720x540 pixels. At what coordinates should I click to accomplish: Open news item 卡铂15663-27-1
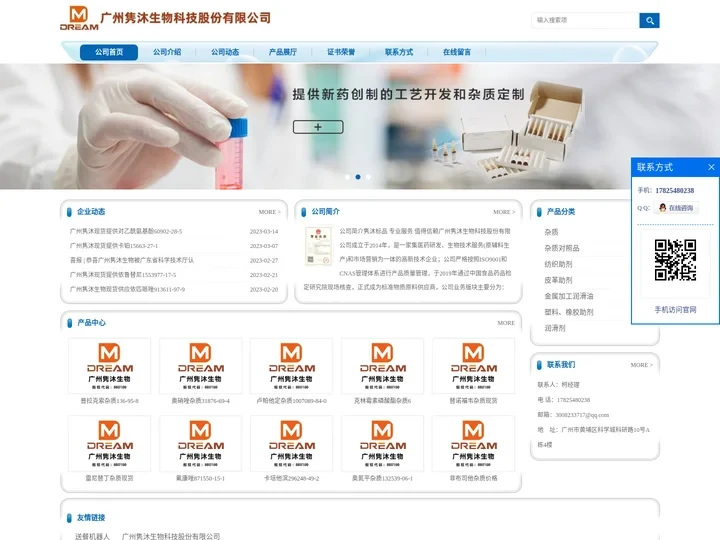coord(114,246)
